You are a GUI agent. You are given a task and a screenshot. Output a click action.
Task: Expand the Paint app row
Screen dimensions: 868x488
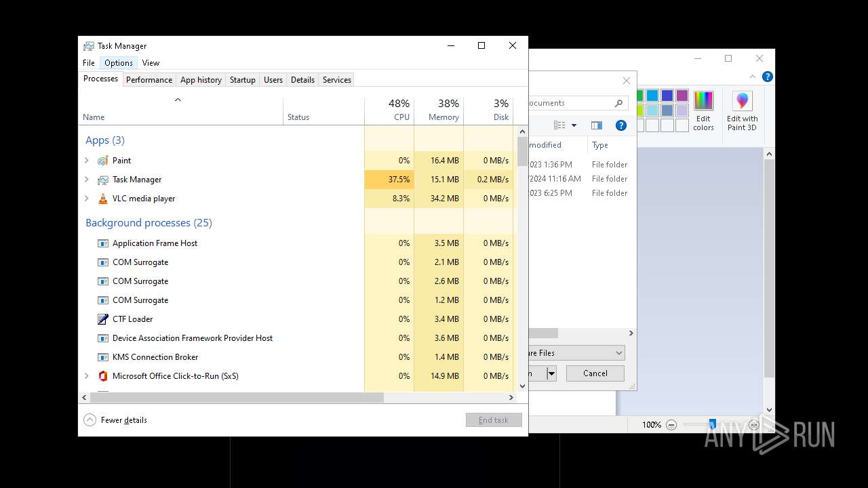click(86, 161)
